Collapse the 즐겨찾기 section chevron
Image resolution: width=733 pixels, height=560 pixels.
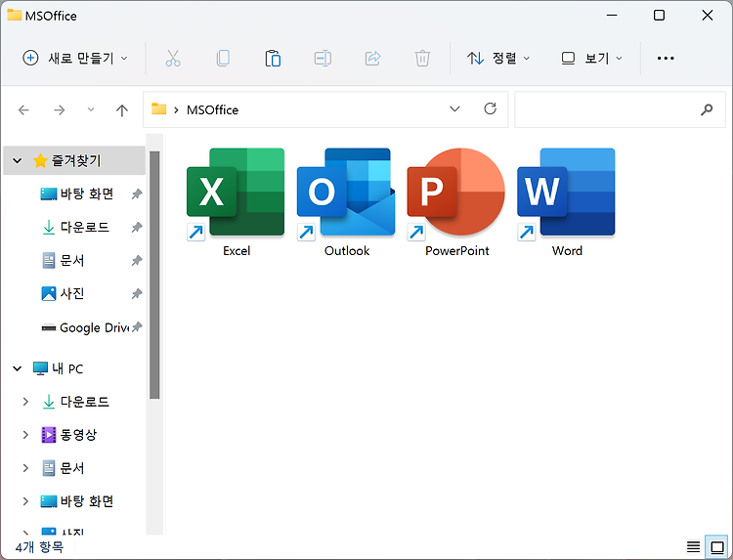click(18, 161)
